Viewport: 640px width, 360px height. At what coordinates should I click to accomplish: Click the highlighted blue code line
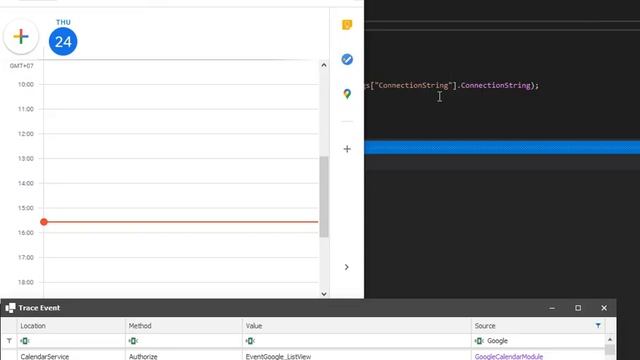tap(502, 147)
